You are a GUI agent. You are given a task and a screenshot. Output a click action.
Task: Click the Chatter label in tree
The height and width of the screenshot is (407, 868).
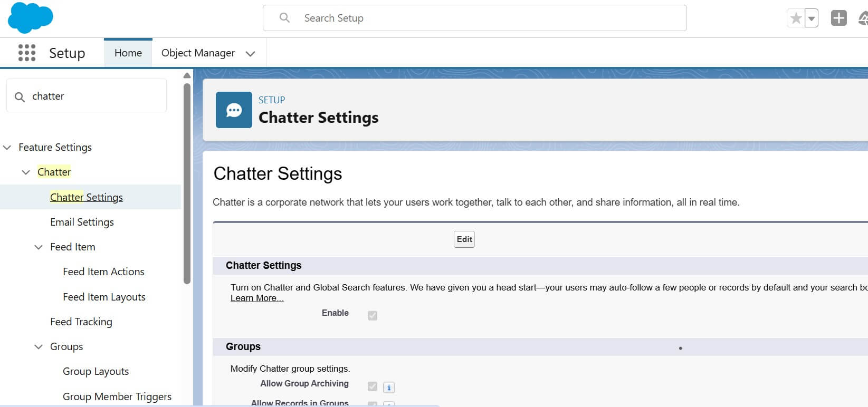tap(54, 172)
